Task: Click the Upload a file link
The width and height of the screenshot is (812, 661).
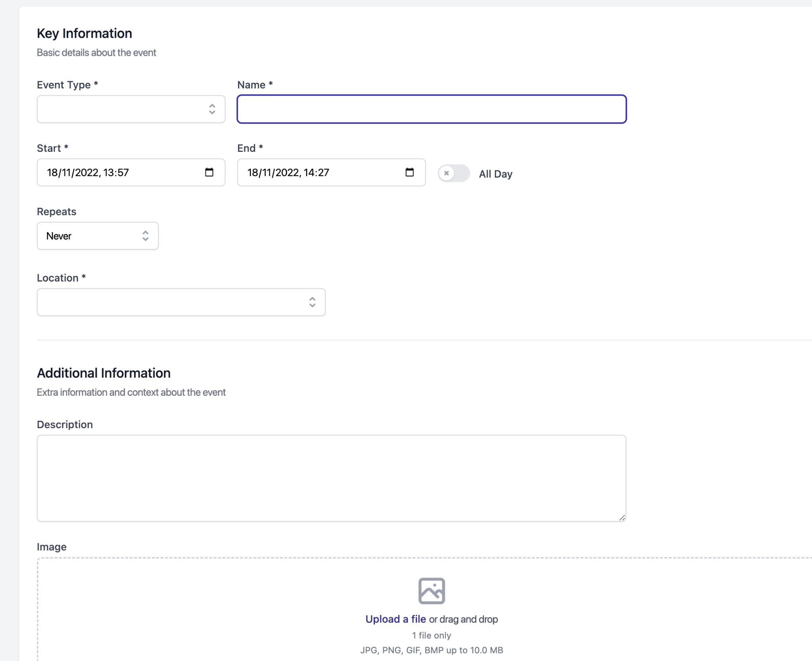Action: (x=395, y=619)
